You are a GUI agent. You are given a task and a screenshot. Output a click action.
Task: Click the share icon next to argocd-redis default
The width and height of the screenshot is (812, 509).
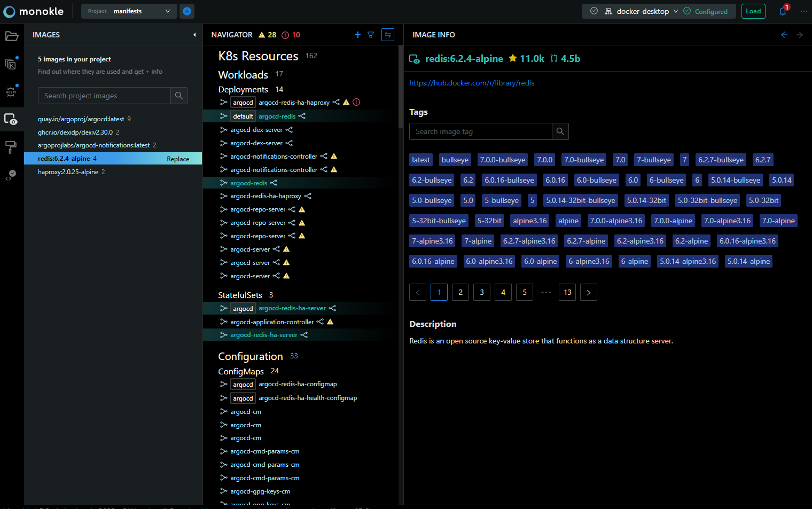(x=302, y=116)
